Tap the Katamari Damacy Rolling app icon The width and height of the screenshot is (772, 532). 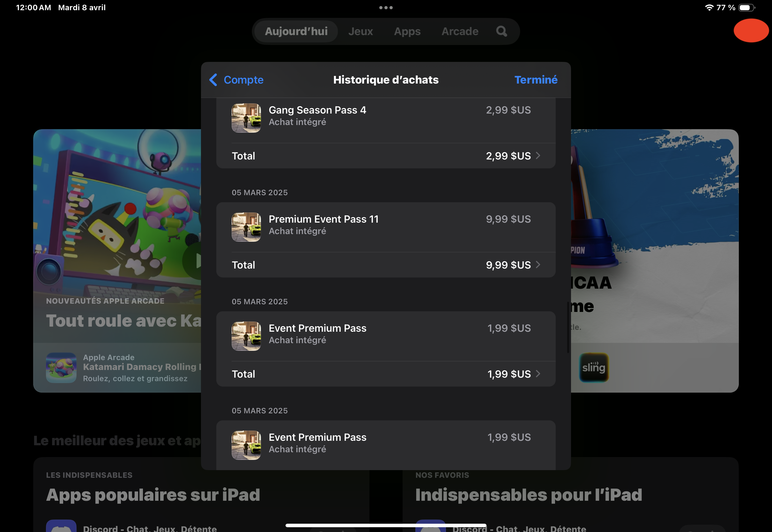(61, 367)
